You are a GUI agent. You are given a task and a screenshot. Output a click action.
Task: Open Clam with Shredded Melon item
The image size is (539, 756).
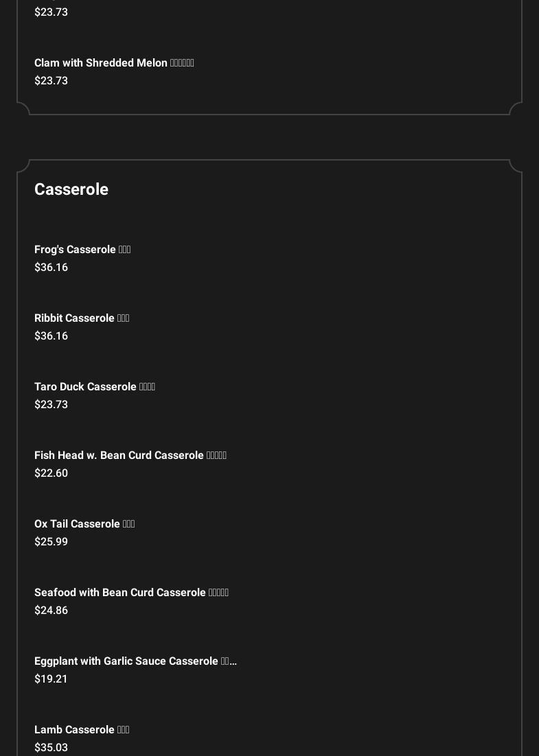click(114, 63)
